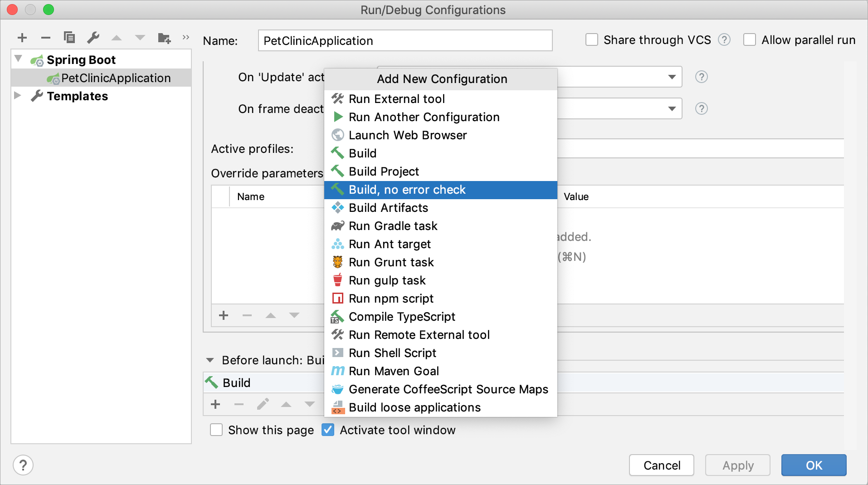Viewport: 868px width, 485px height.
Task: Create new folder for configurations icon
Action: (164, 38)
